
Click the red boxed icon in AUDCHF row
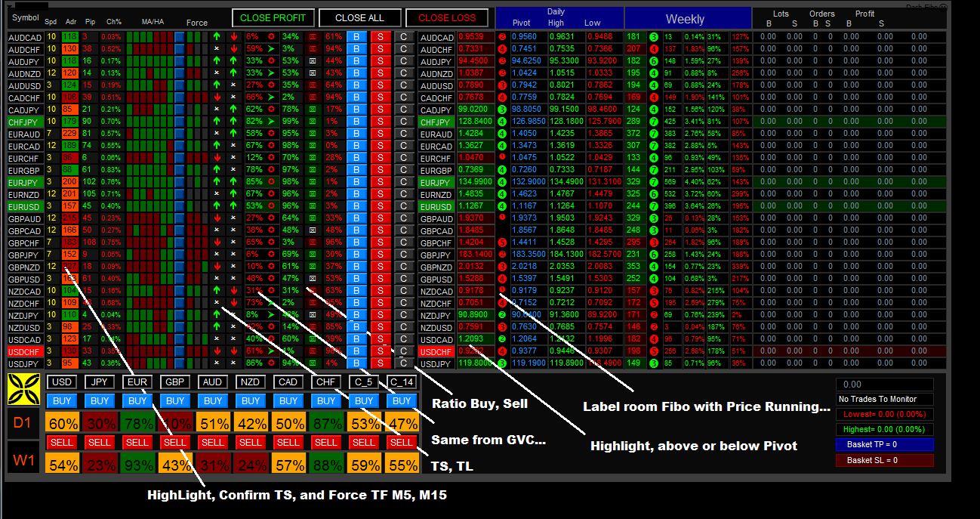pyautogui.click(x=313, y=49)
